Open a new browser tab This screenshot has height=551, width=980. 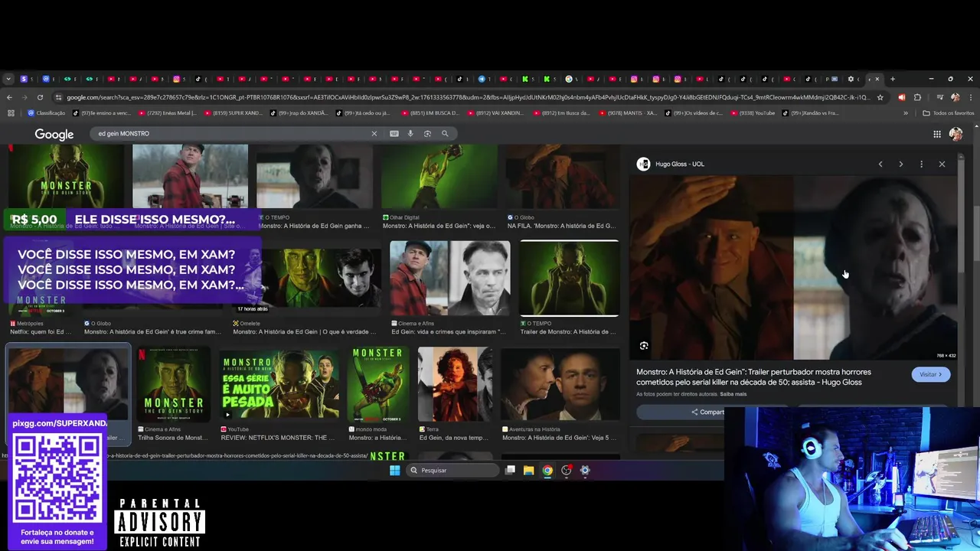pyautogui.click(x=892, y=79)
